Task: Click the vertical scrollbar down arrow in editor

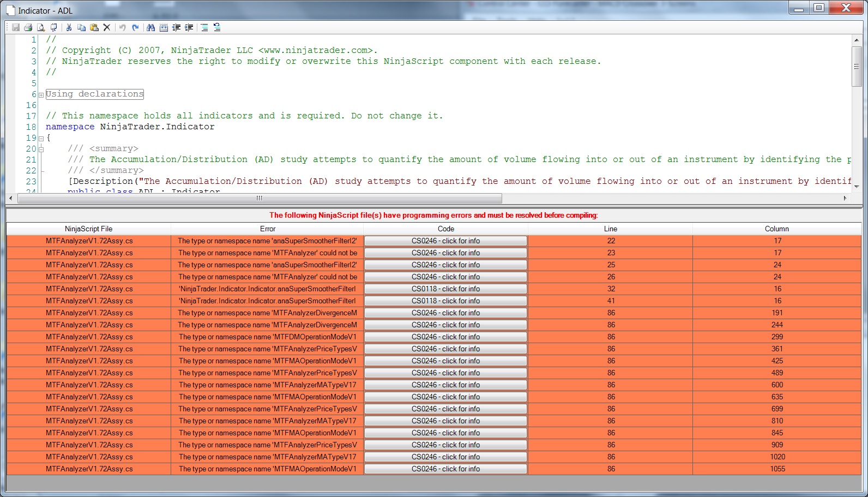Action: pos(856,187)
